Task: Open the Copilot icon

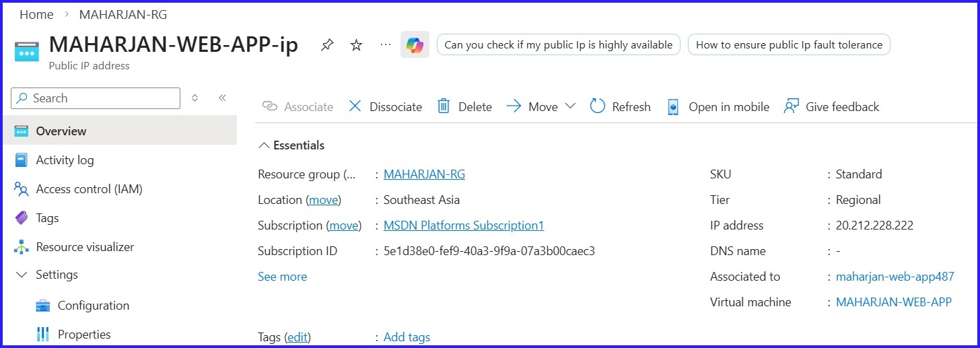Action: pos(415,45)
